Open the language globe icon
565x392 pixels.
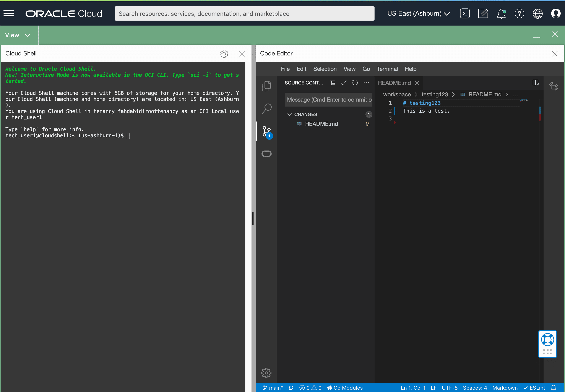[x=537, y=13]
